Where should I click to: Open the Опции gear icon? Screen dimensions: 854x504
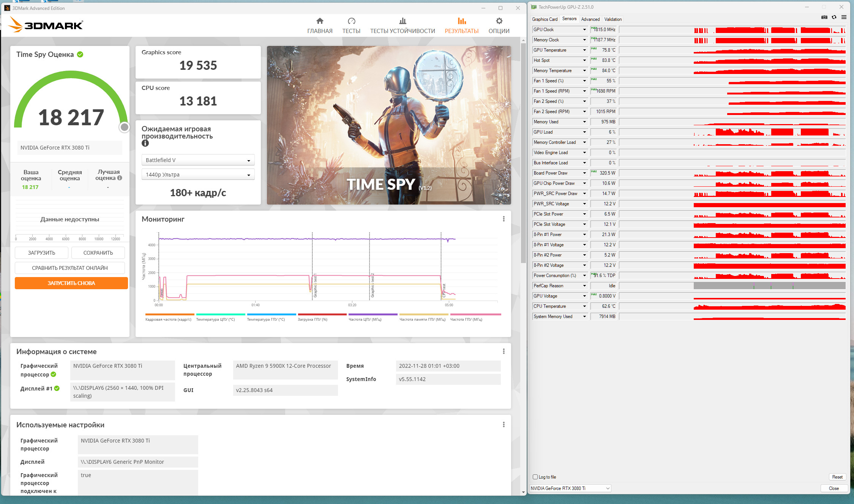[499, 21]
